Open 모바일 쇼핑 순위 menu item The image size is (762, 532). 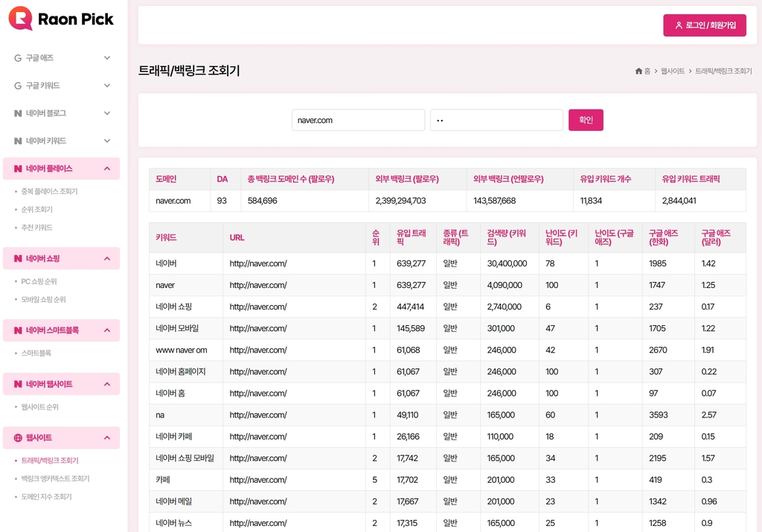[43, 299]
